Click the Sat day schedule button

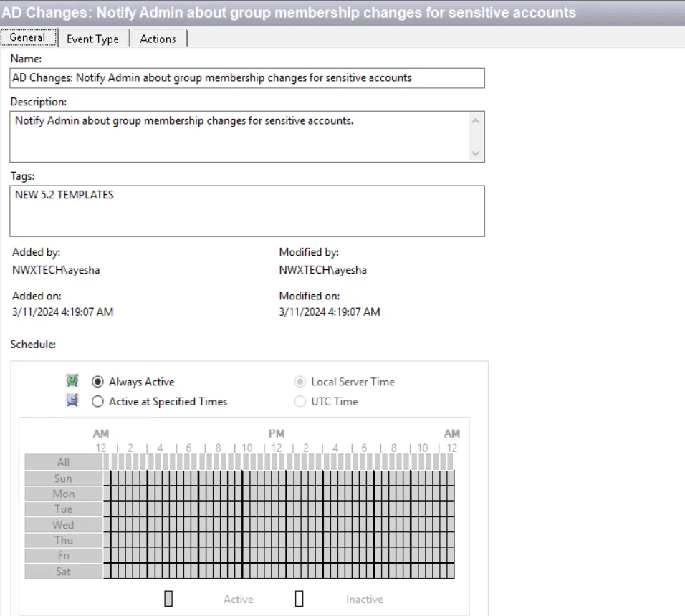[x=63, y=571]
